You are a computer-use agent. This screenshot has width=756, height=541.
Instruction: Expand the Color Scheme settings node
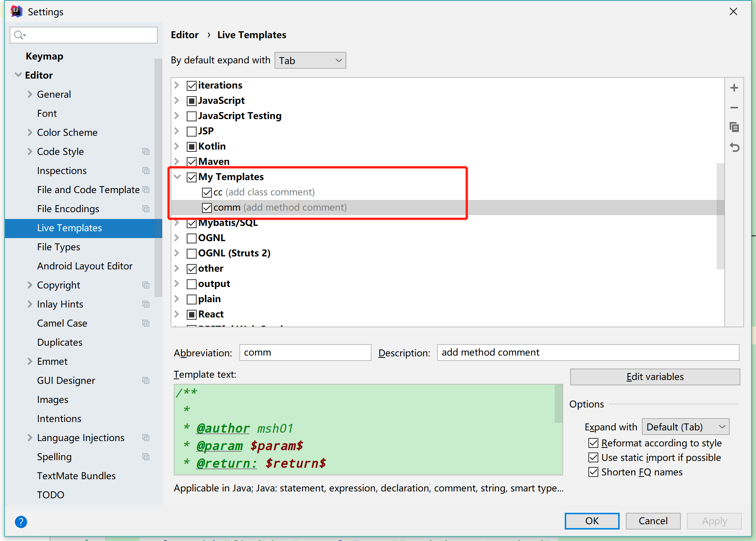point(30,132)
